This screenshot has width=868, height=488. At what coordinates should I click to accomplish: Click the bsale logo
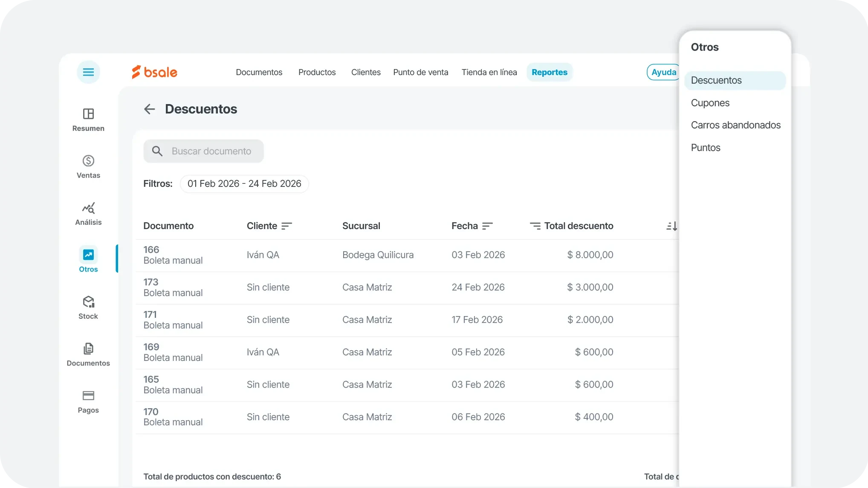pyautogui.click(x=154, y=72)
